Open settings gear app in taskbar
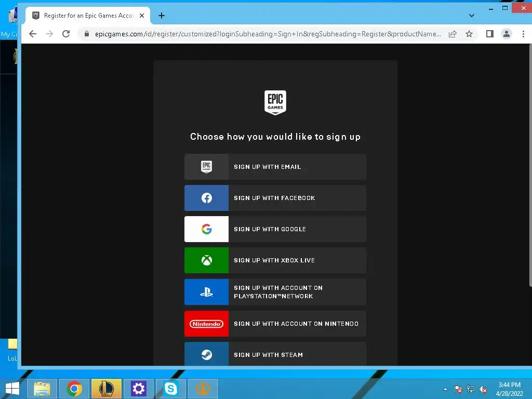 tap(138, 389)
